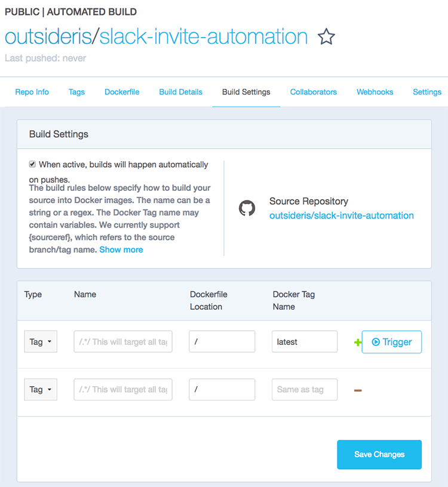Focus Name field in first build rule
448x487 pixels.
coord(123,341)
